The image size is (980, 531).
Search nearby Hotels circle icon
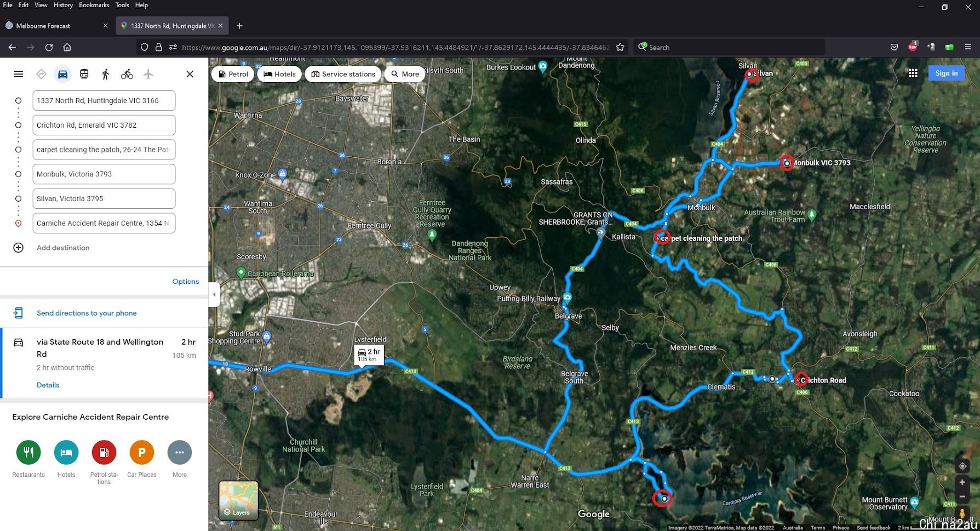click(x=66, y=452)
